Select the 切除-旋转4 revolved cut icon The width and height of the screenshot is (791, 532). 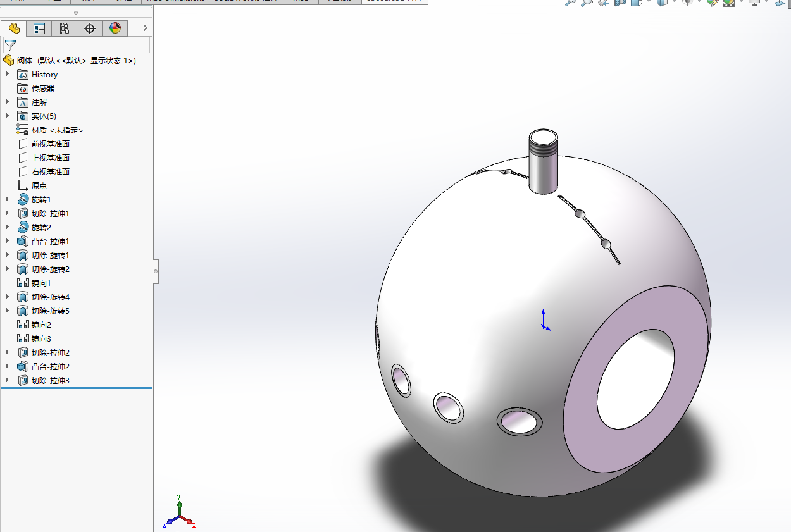23,297
